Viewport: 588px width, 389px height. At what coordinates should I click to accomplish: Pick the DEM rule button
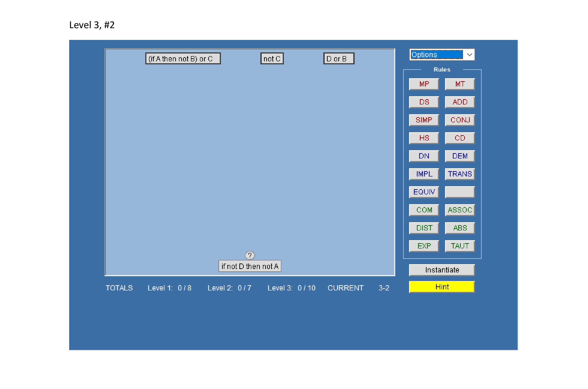pos(460,156)
